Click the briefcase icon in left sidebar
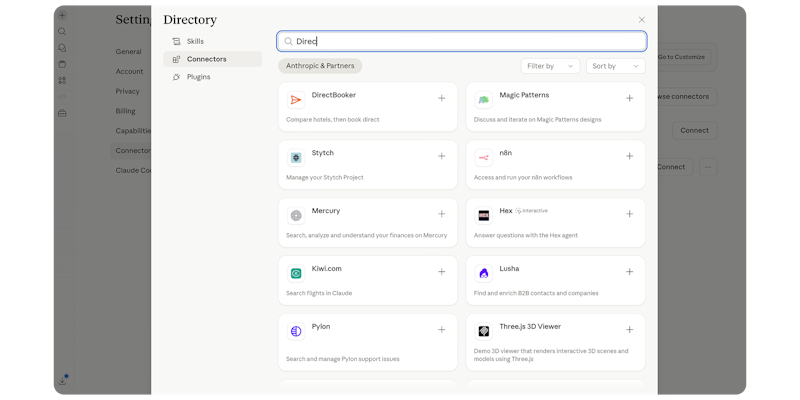The width and height of the screenshot is (800, 400). (62, 113)
